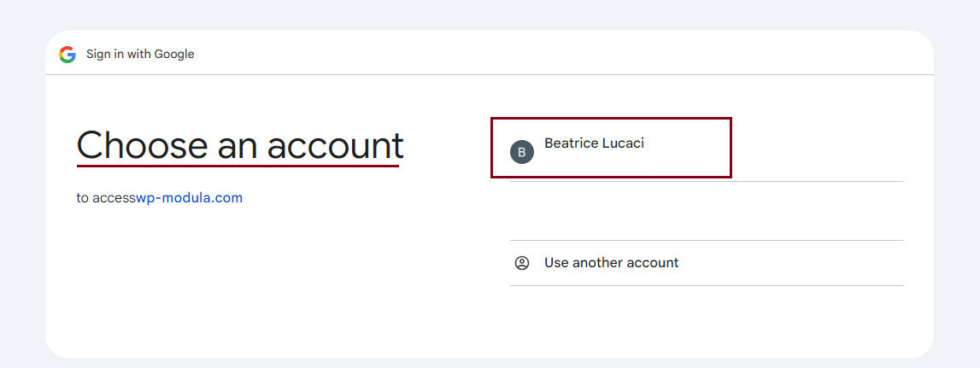
Task: Click the word "Choose" in the heading
Action: click(x=142, y=145)
